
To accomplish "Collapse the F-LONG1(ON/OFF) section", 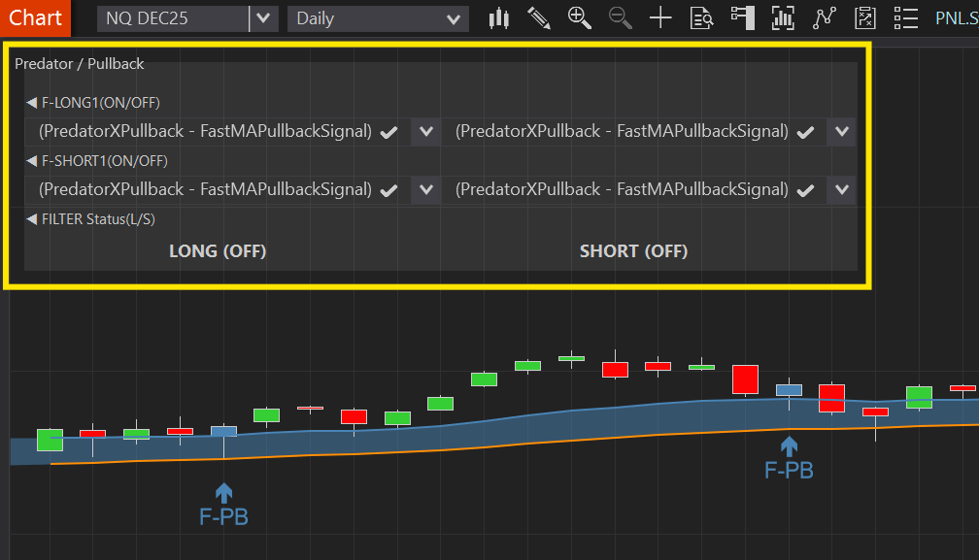I will click(32, 102).
